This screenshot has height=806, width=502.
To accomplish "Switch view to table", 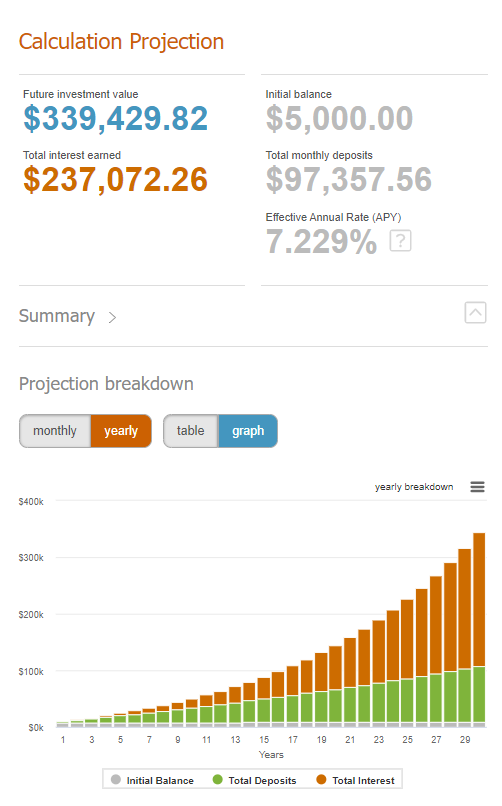I will pos(191,431).
